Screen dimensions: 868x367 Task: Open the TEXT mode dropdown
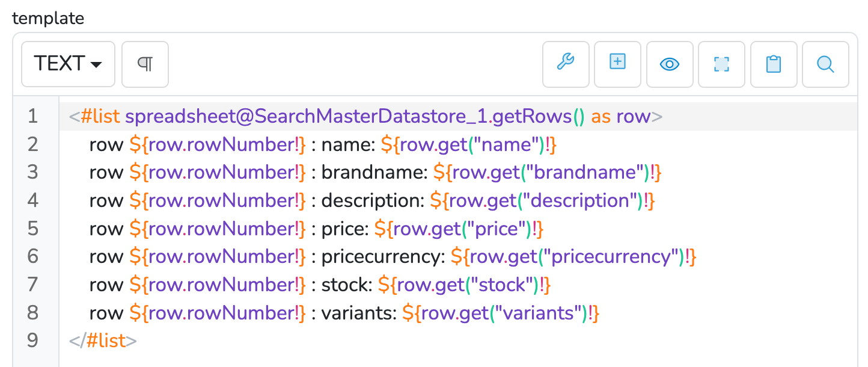(x=68, y=64)
